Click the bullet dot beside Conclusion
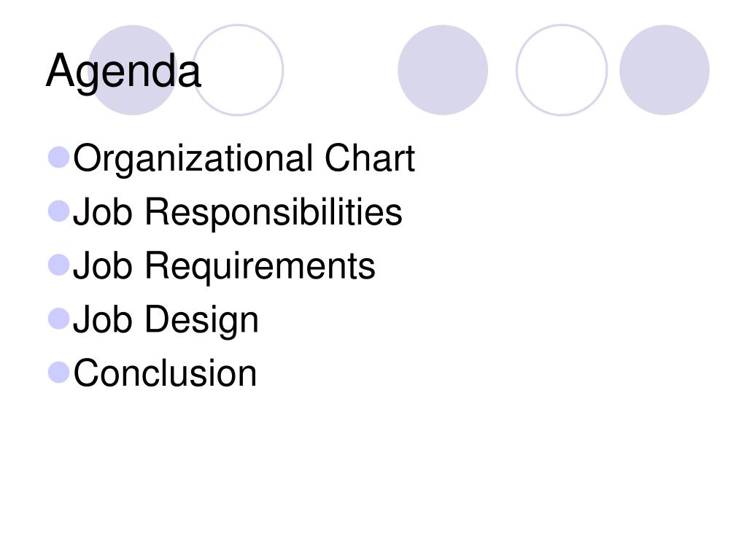747x560 pixels. [59, 373]
